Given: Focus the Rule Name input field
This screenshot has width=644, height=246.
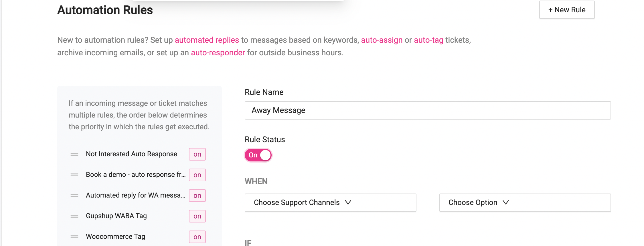Looking at the screenshot, I should [x=428, y=110].
